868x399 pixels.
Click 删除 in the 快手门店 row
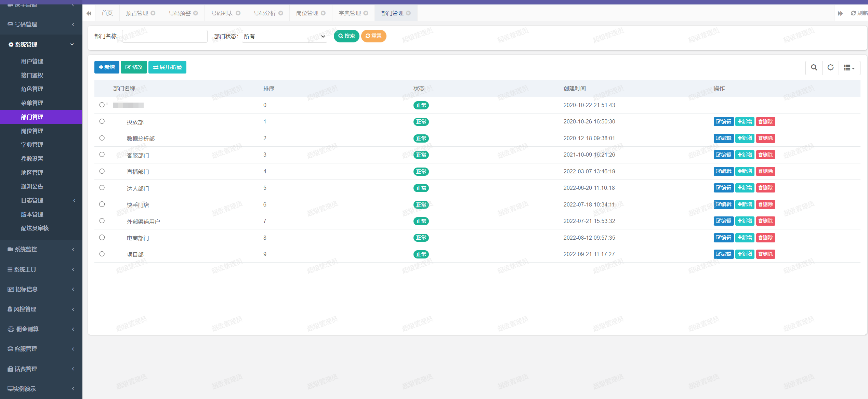coord(766,204)
